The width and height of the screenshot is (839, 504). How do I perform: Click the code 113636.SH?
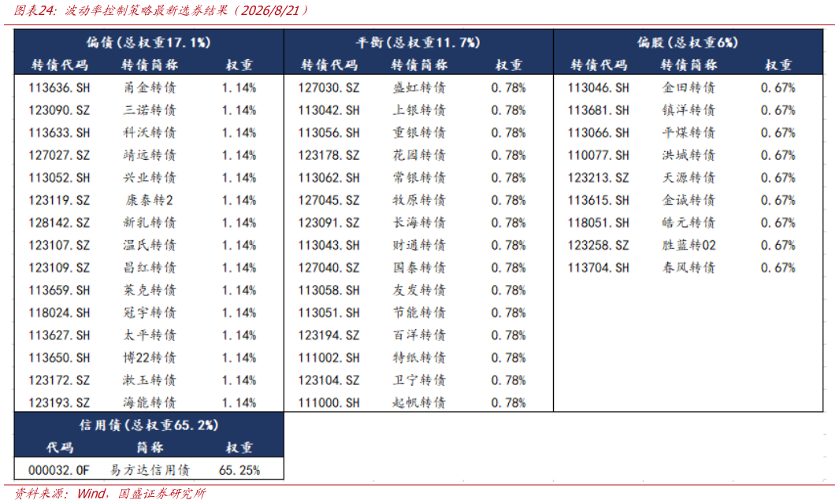click(x=59, y=87)
